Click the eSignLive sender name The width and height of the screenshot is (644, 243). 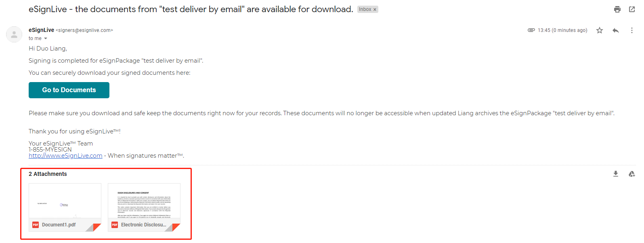pos(41,30)
